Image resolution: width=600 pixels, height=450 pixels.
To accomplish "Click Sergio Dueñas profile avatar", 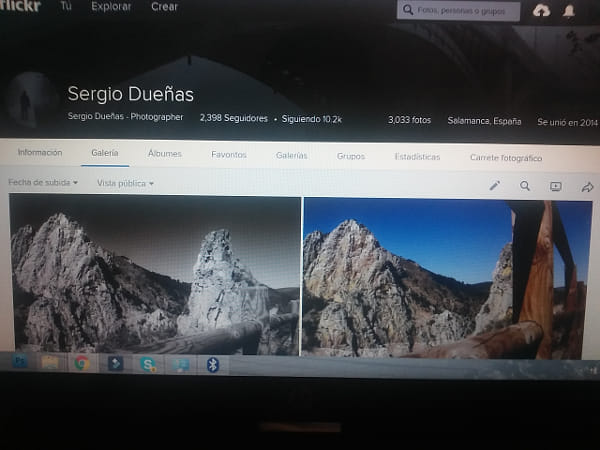I will coord(29,100).
